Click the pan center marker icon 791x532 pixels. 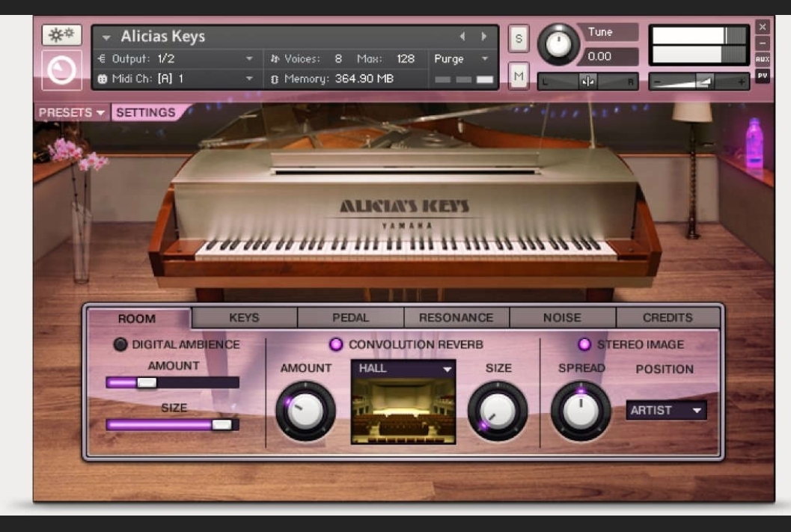click(587, 82)
